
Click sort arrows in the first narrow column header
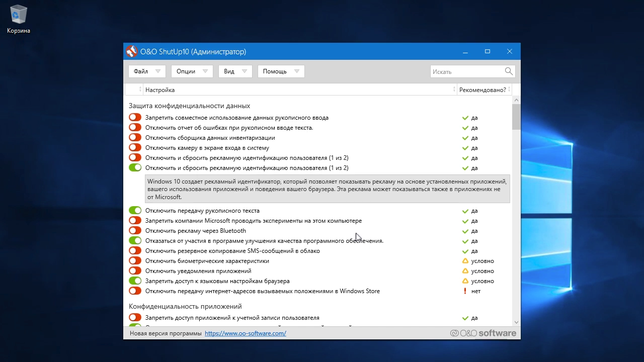click(x=140, y=89)
